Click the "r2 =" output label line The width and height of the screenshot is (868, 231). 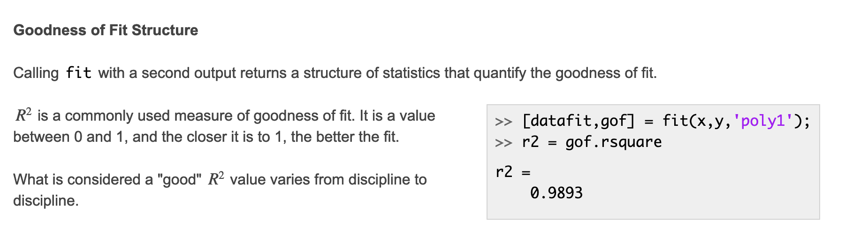tap(512, 172)
